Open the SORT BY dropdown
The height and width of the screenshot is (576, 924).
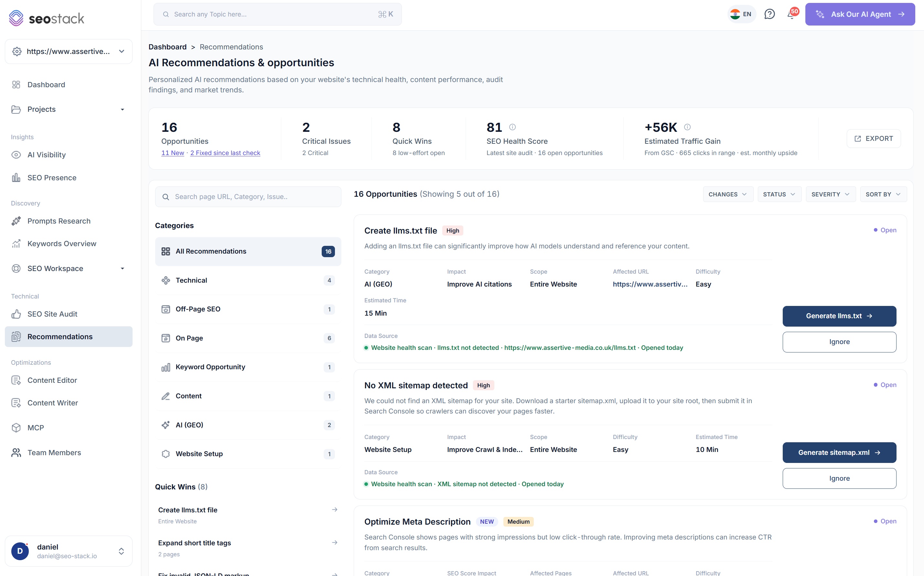[x=883, y=194]
